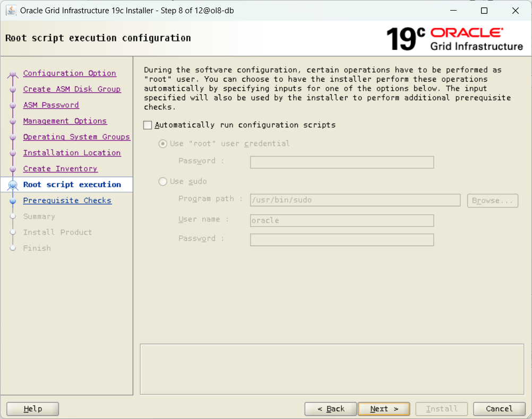The image size is (532, 419).
Task: Open Management Options step
Action: point(65,121)
